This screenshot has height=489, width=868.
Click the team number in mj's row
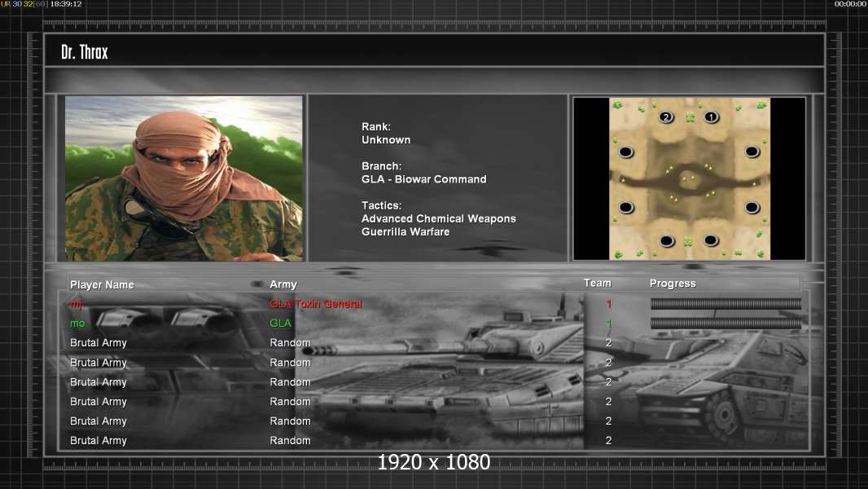(x=608, y=304)
